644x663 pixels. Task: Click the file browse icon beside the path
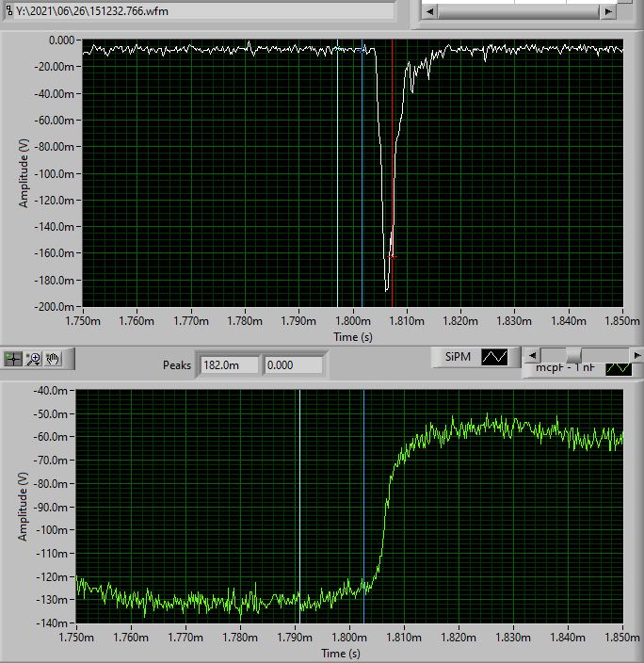8,11
